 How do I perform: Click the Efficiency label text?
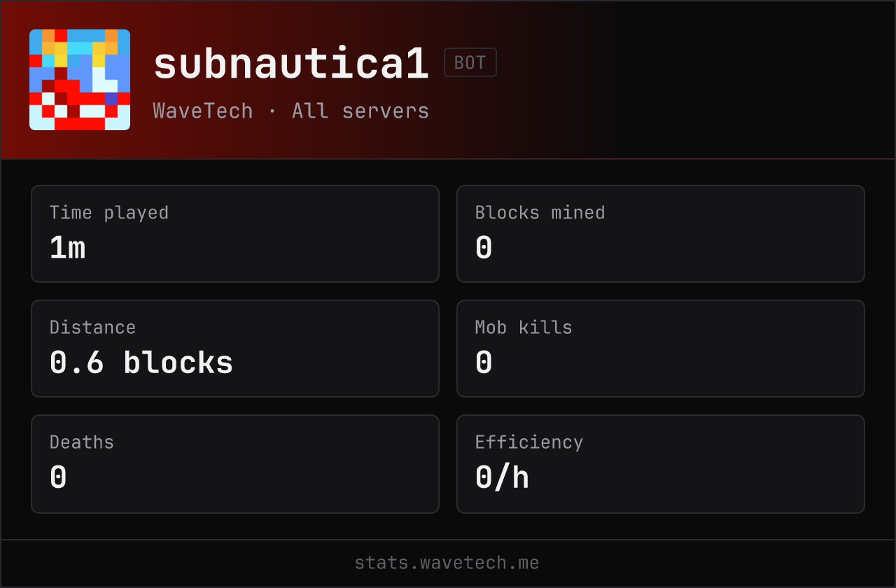[529, 442]
